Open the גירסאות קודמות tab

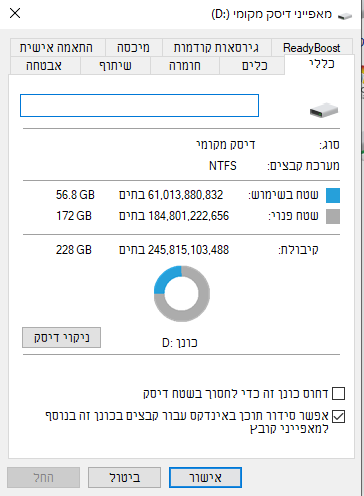216,48
